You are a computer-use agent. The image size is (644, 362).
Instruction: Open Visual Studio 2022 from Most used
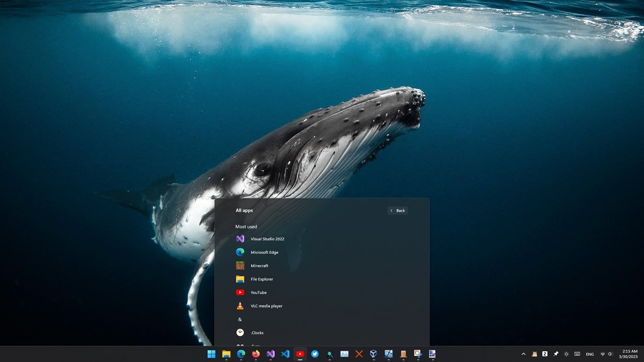coord(267,239)
